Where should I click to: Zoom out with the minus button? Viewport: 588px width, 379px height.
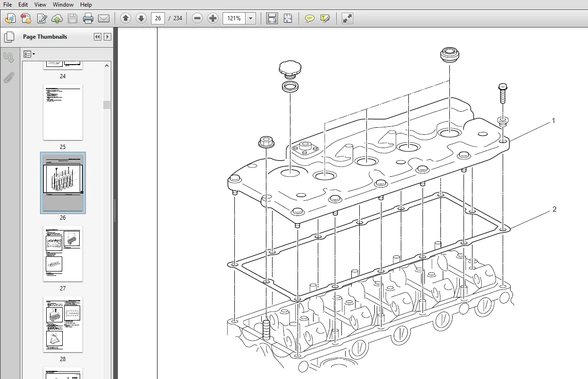[198, 18]
